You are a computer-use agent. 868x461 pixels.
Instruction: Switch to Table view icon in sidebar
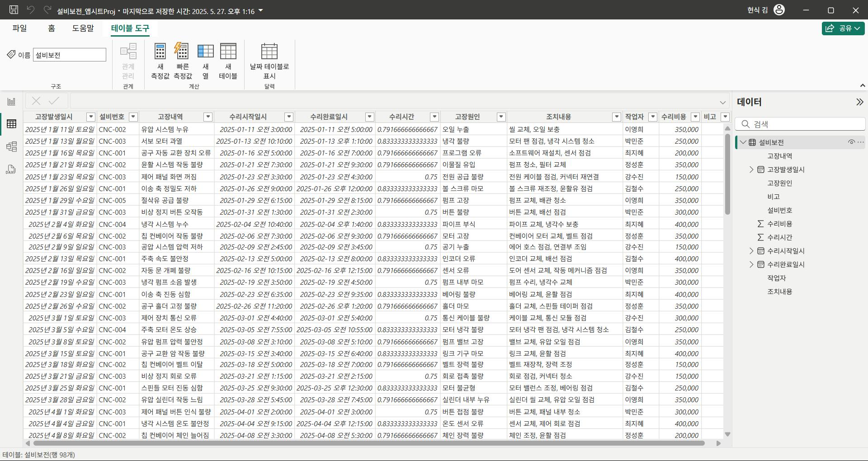11,124
